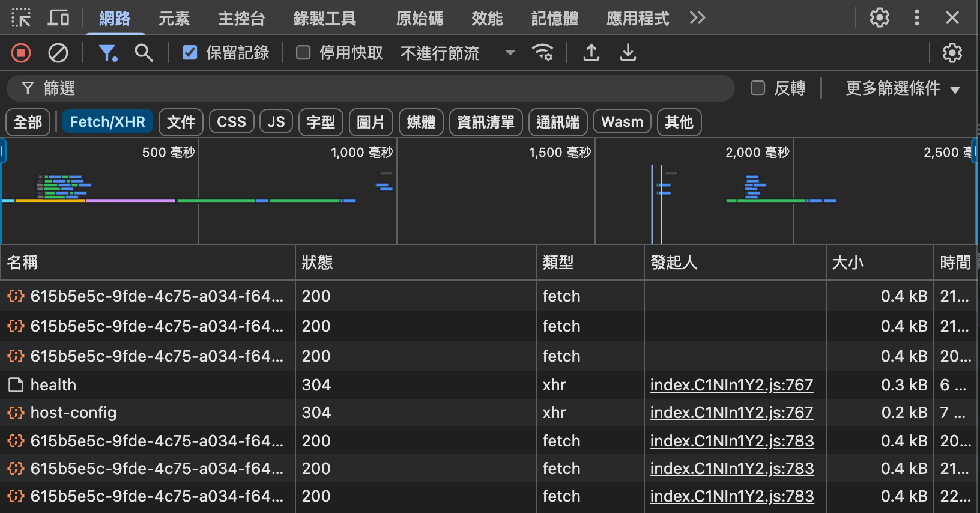Enable the 停用快取 checkbox

pyautogui.click(x=303, y=53)
